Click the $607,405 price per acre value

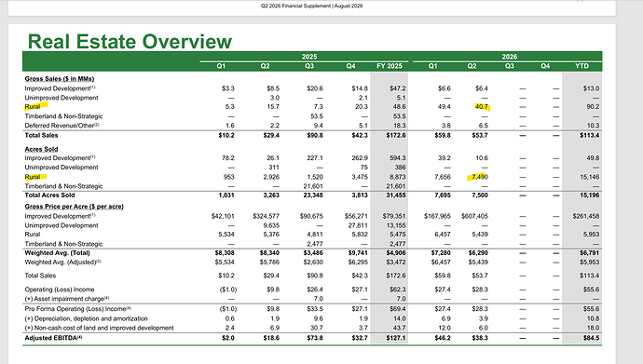(x=474, y=216)
